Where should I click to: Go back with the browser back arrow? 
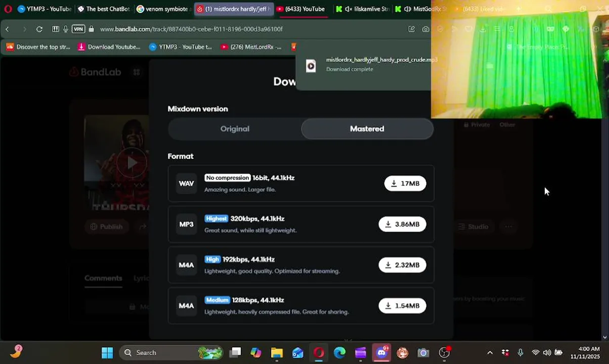7,29
